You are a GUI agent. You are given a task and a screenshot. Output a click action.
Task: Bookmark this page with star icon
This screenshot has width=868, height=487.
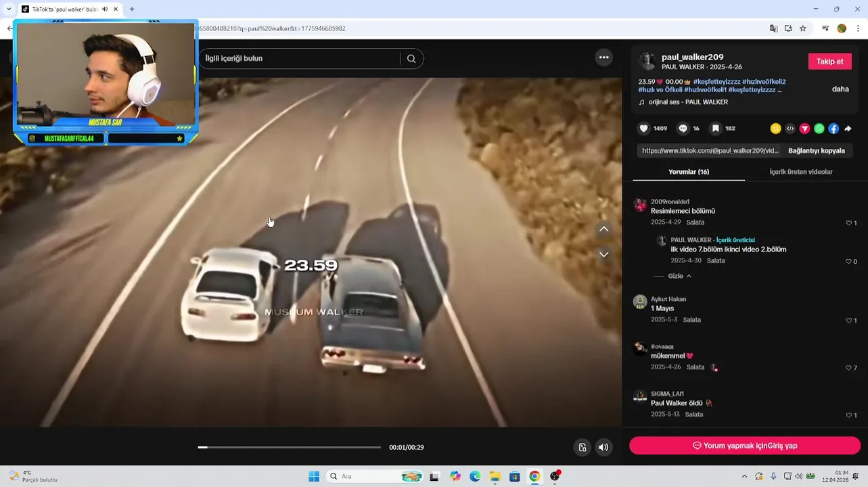click(x=803, y=28)
